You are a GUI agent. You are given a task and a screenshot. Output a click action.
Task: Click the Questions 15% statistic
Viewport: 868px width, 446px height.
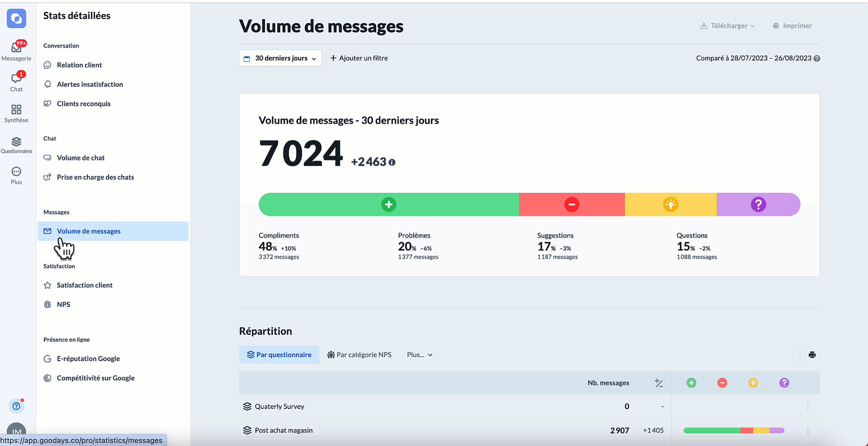coord(697,246)
